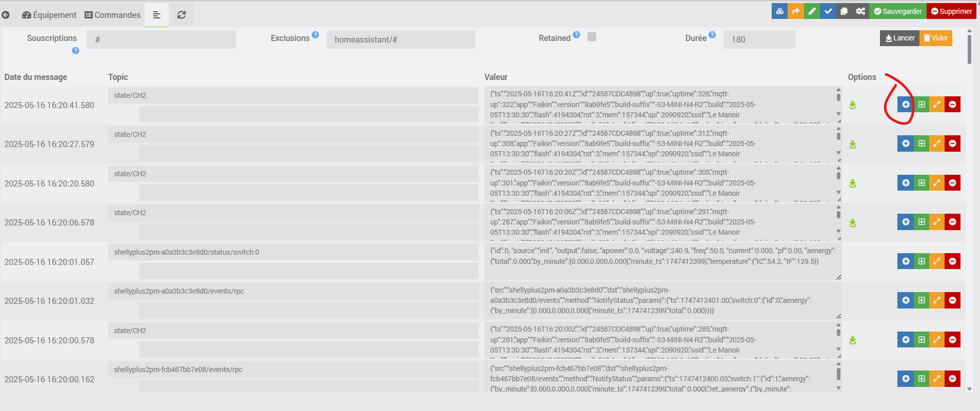Click green download icon beside the first message's value

pos(852,105)
